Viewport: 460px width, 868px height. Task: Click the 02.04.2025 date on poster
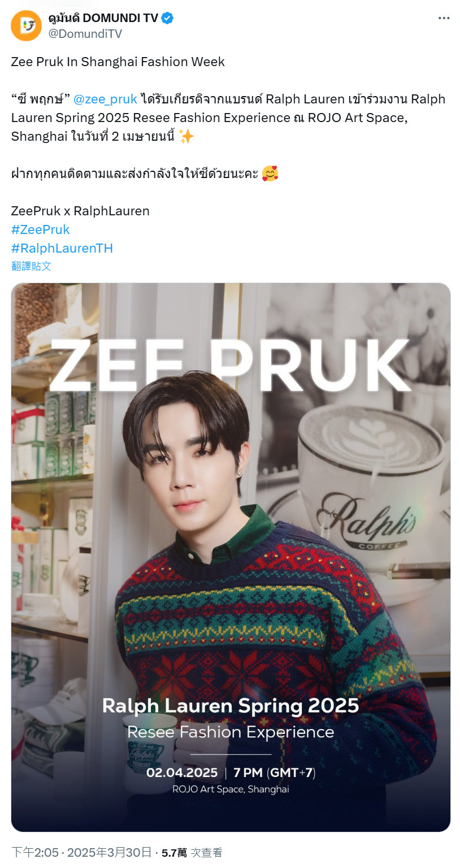182,772
